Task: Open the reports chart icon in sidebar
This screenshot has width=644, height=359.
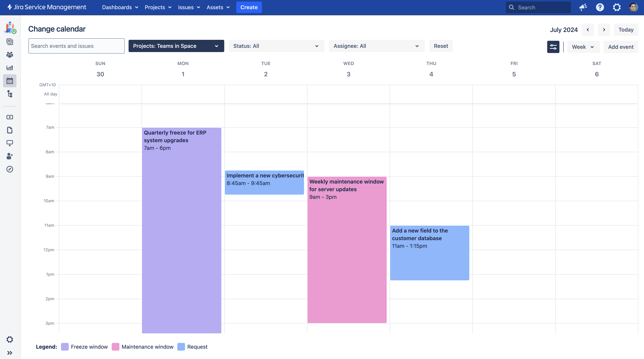Action: click(x=10, y=68)
